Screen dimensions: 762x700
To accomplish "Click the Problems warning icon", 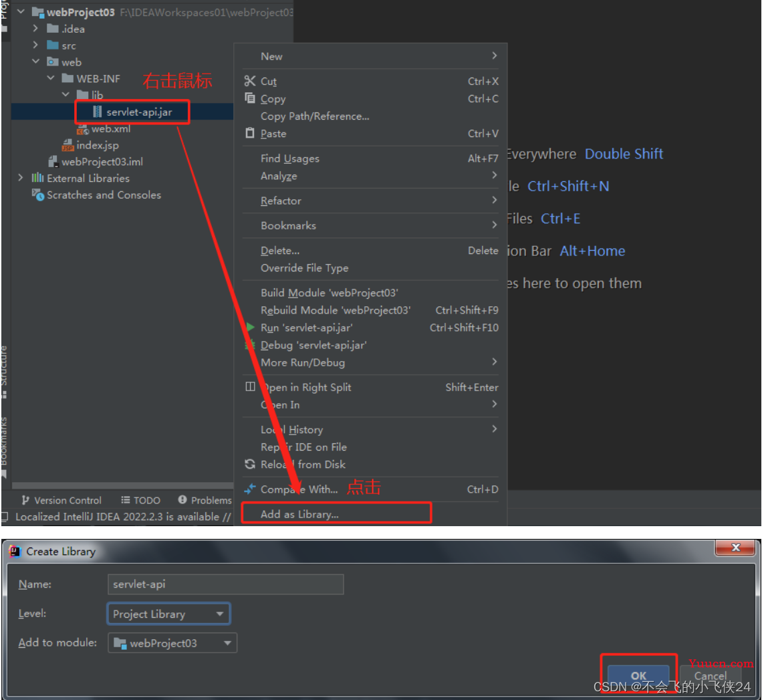I will pos(182,499).
